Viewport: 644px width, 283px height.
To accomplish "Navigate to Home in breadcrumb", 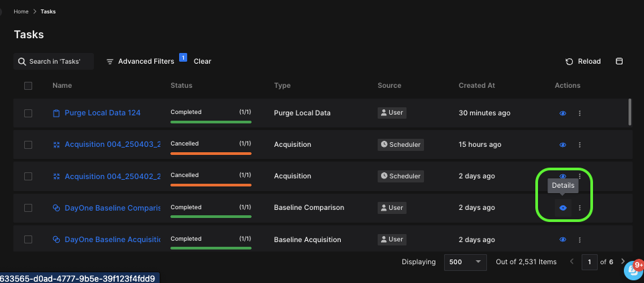I will pos(21,11).
